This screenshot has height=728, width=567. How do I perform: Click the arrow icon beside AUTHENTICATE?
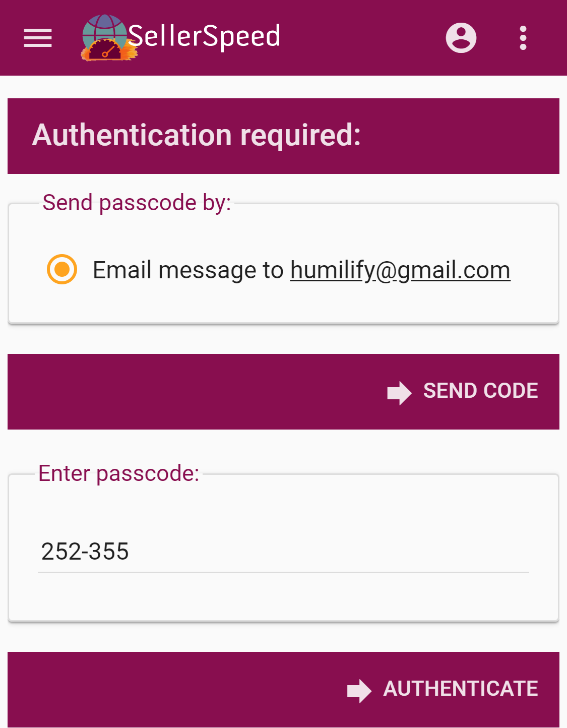point(359,690)
